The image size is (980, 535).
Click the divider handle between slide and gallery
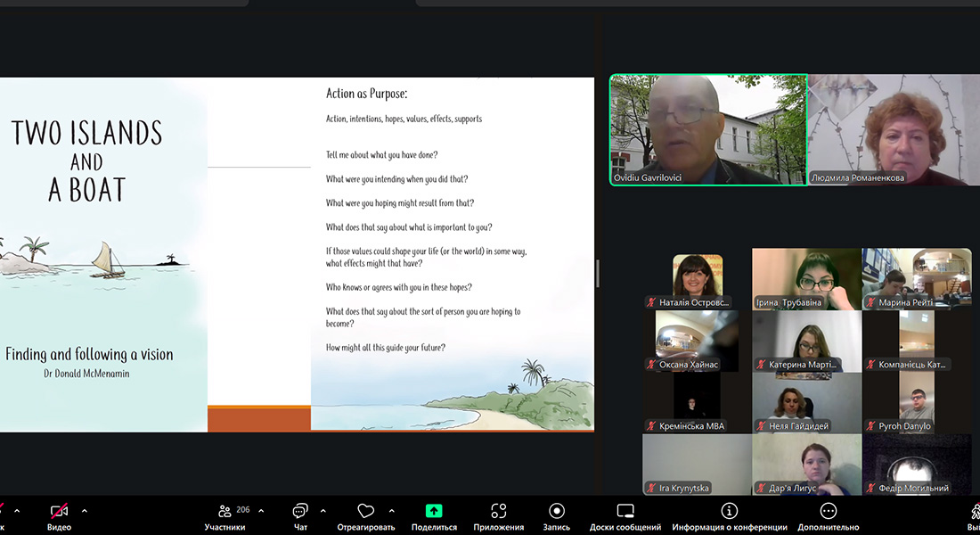click(598, 273)
